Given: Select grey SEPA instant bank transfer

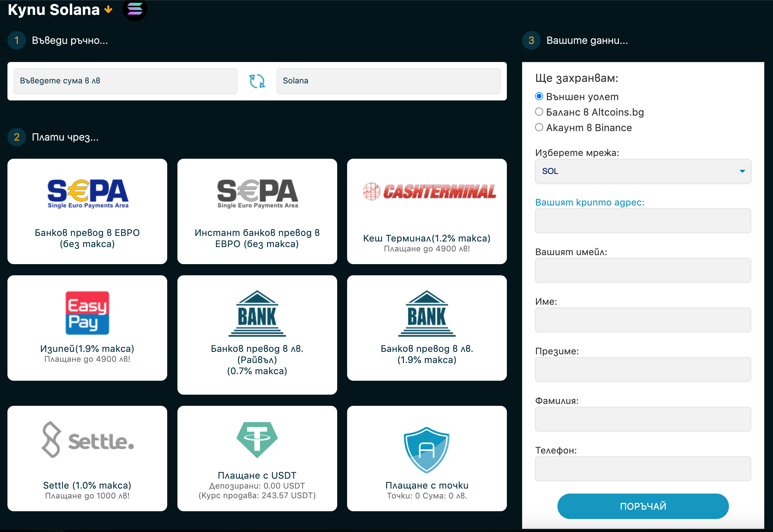Looking at the screenshot, I should pos(257,194).
